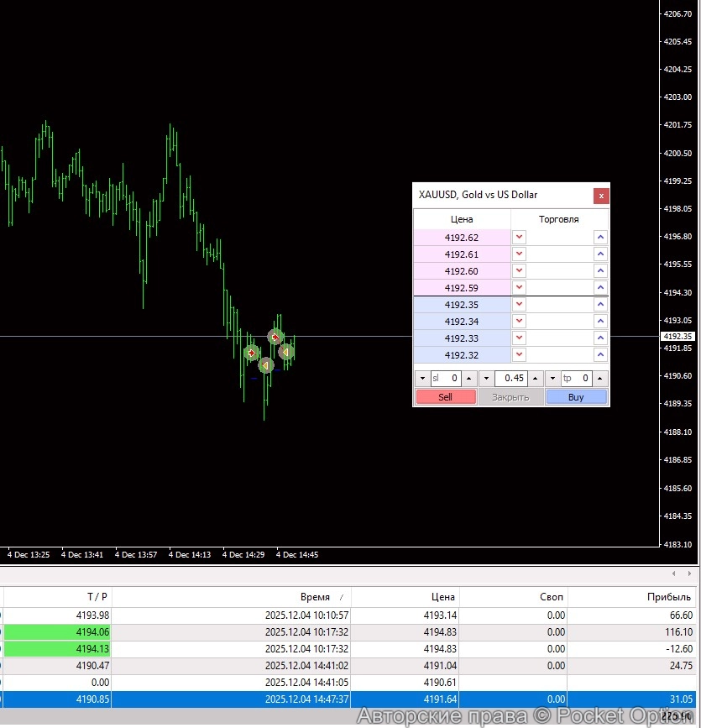701x728 pixels.
Task: Click the blue up arrow at price 4192.59
Action: (600, 288)
